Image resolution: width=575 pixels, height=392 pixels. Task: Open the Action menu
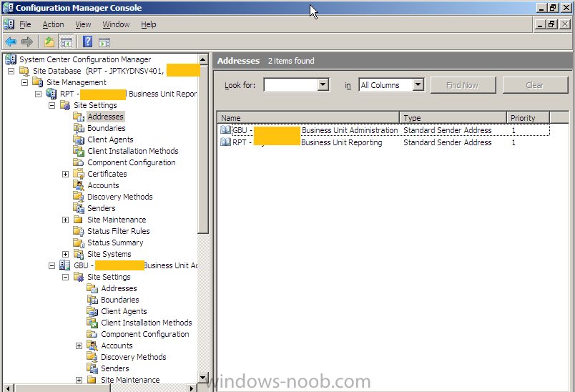pyautogui.click(x=53, y=24)
